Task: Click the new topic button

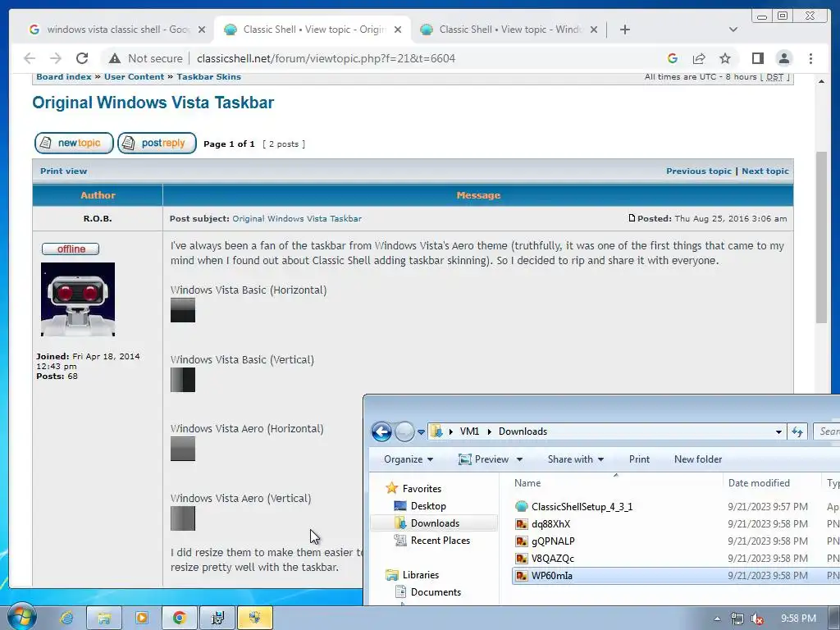Action: click(x=74, y=143)
